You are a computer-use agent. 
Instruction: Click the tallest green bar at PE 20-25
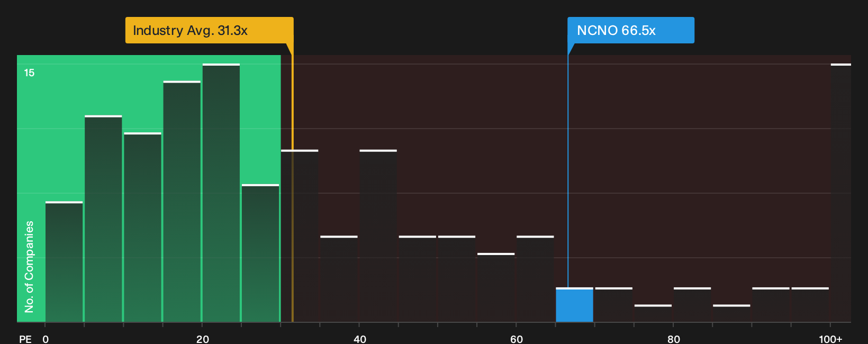(x=221, y=193)
